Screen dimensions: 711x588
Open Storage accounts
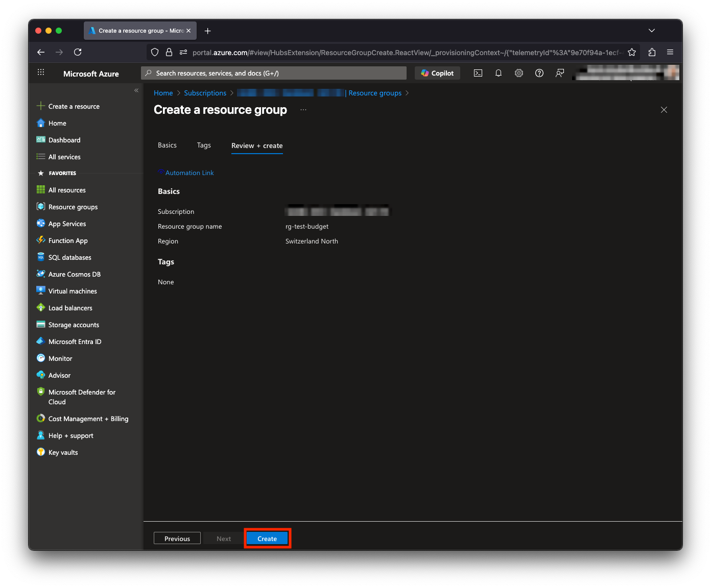click(x=74, y=325)
